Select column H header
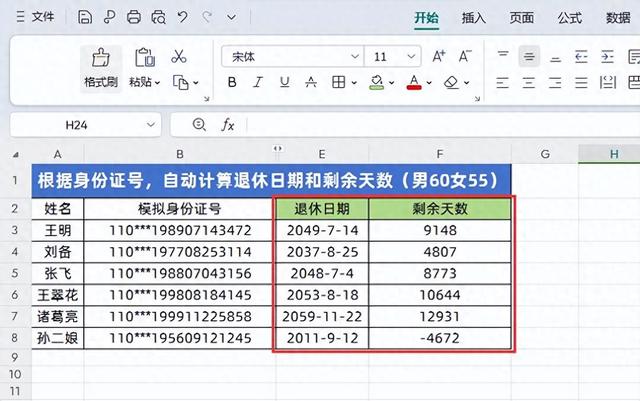Image resolution: width=640 pixels, height=401 pixels. 613,154
